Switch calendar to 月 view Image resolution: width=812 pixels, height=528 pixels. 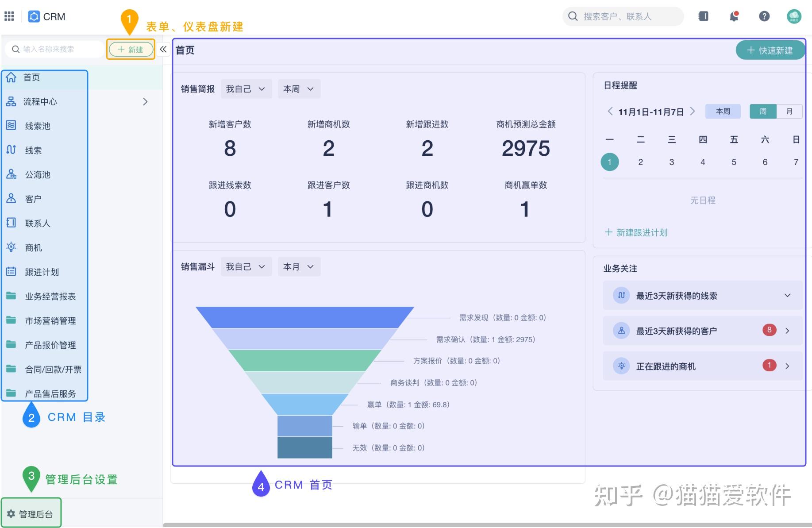[x=789, y=111]
